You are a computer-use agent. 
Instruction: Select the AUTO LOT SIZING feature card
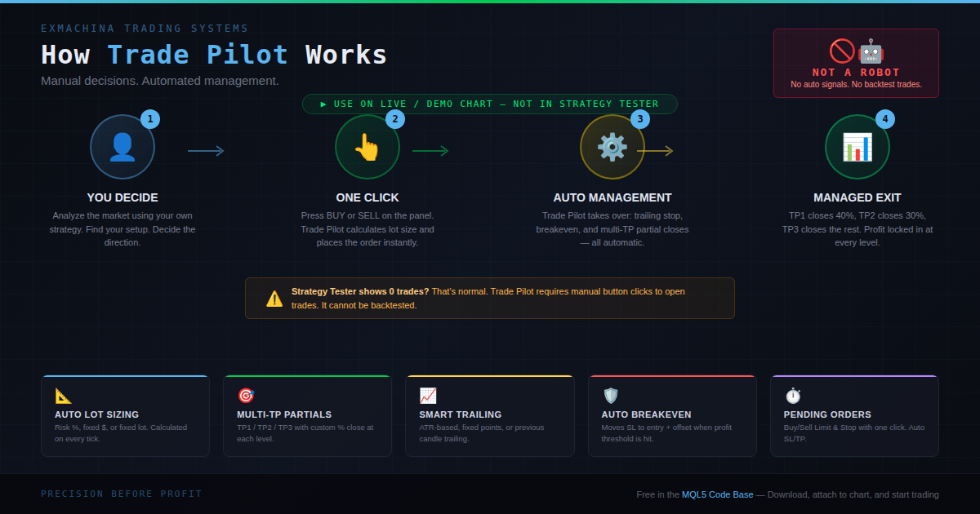pyautogui.click(x=125, y=416)
